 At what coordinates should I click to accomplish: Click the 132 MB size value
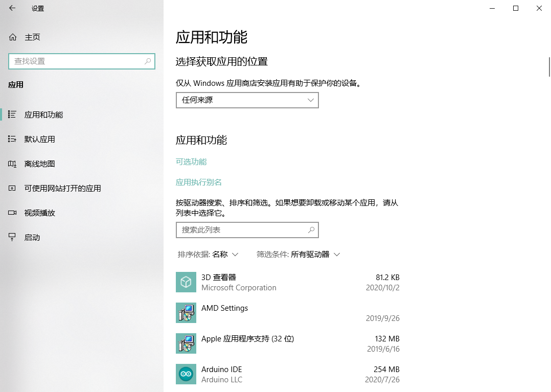pyautogui.click(x=387, y=339)
